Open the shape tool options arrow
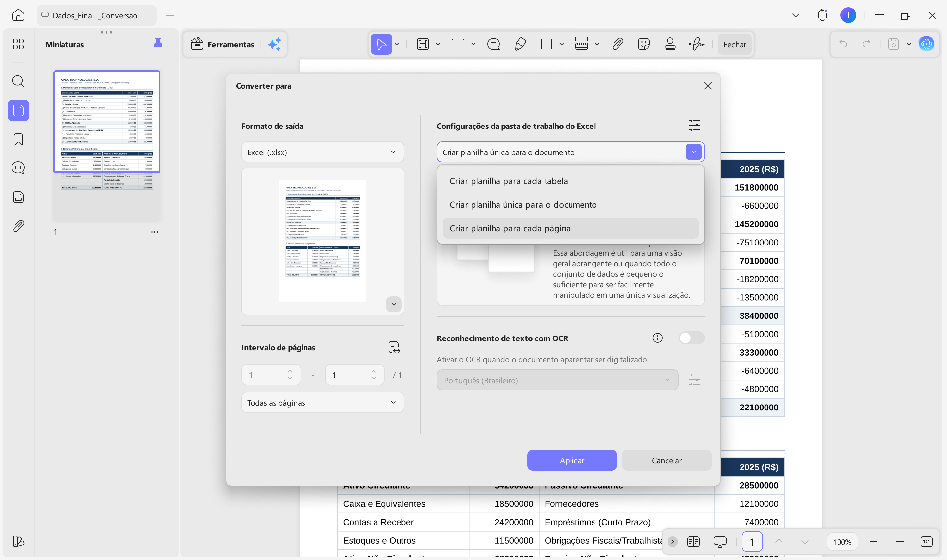Image resolution: width=947 pixels, height=560 pixels. (561, 44)
